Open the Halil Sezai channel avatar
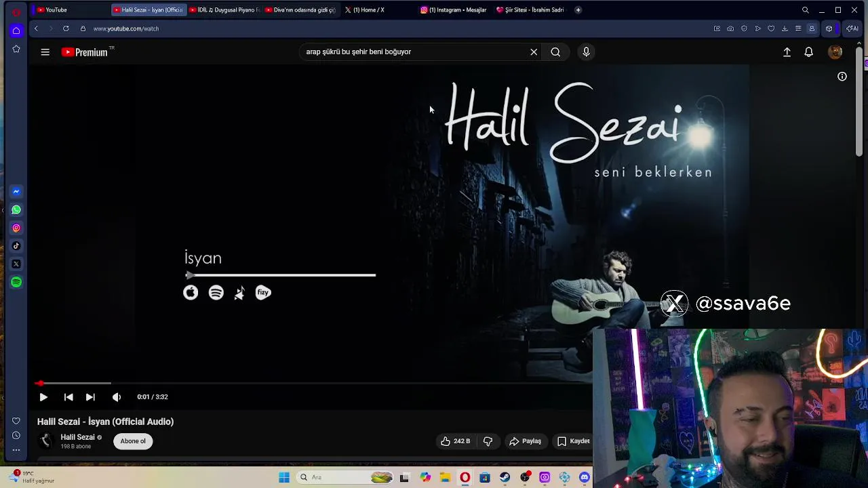 pos(45,441)
